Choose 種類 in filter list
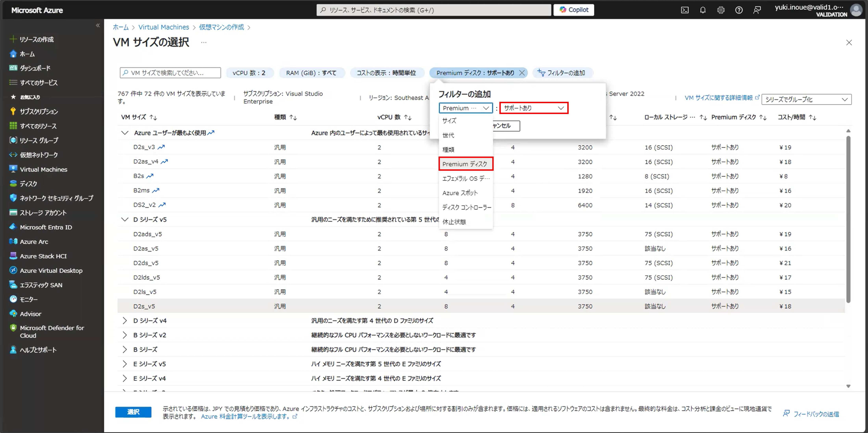Screen dimensions: 868x433 [x=466, y=150]
